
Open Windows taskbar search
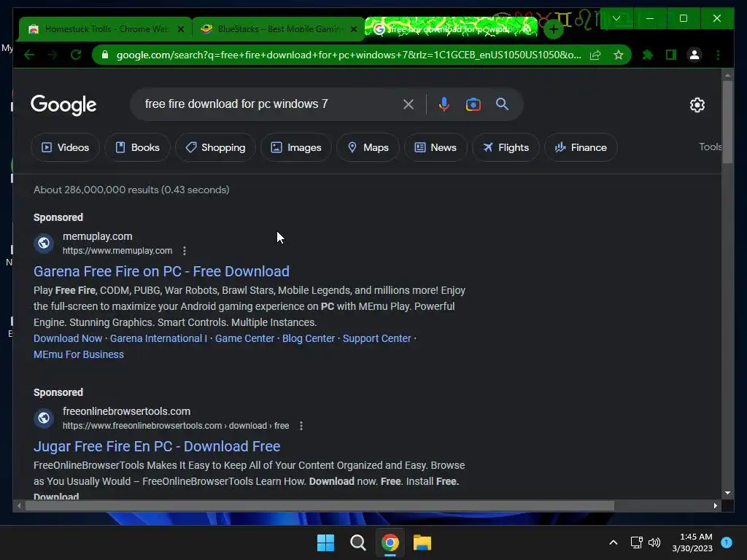click(x=357, y=542)
